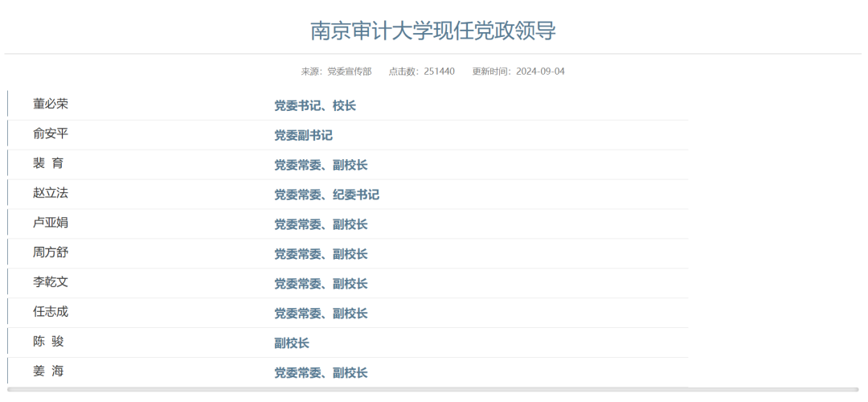This screenshot has width=868, height=402.
Task: Select the title in 李乾文's row
Action: 321,284
